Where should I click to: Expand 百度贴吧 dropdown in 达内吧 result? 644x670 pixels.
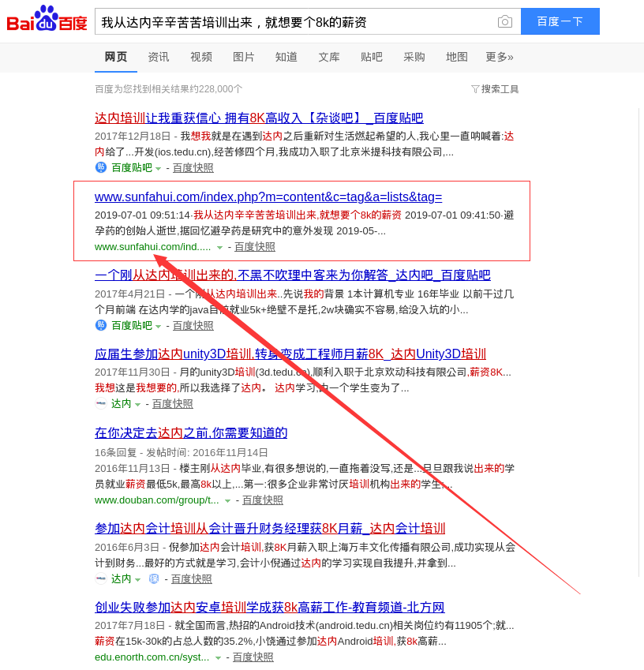[158, 327]
